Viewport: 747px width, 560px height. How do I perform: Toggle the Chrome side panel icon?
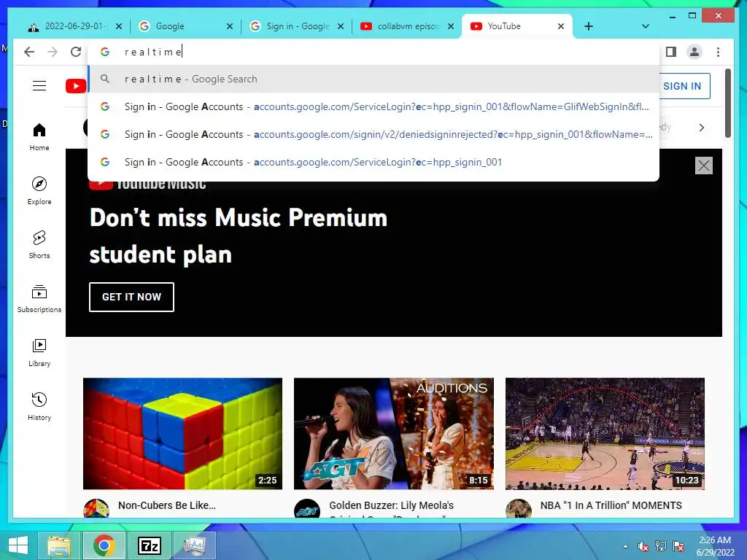coord(671,52)
